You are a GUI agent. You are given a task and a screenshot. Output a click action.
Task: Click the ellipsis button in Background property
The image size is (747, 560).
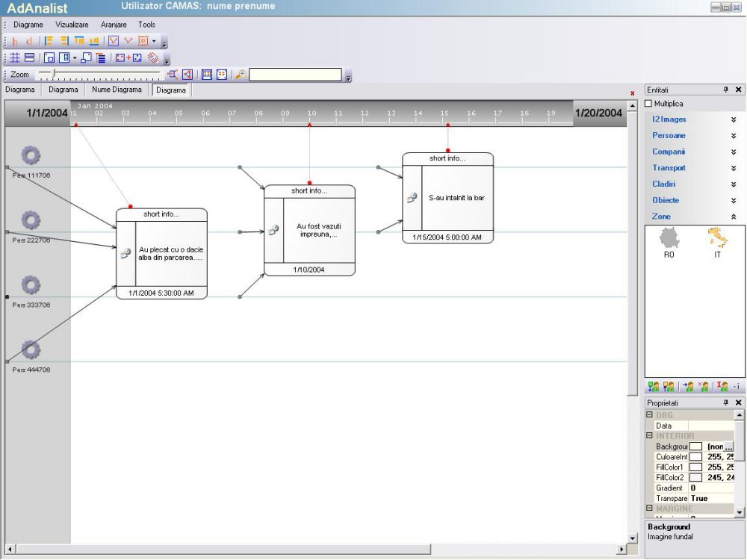(728, 446)
